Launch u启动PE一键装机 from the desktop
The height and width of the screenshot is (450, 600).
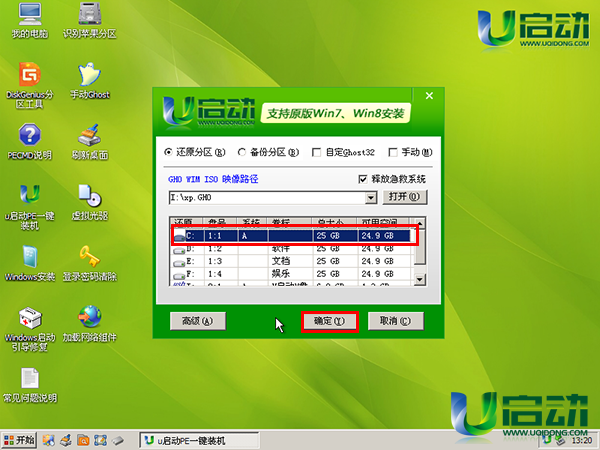click(30, 207)
